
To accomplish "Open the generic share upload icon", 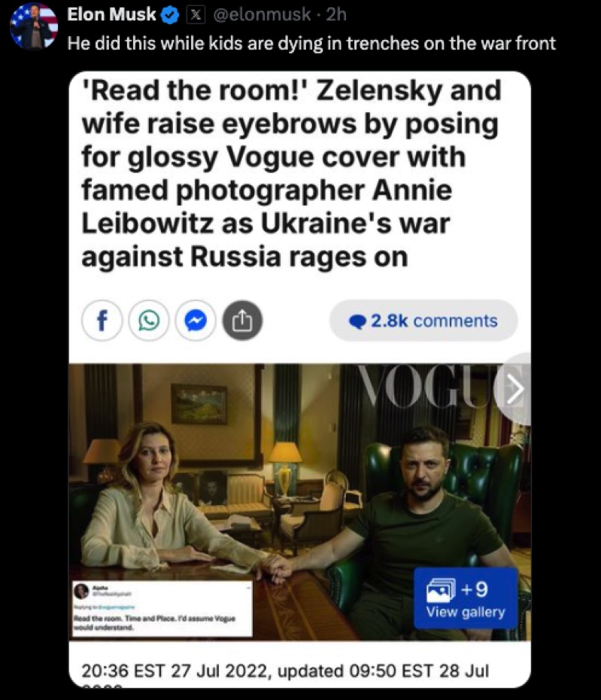I will click(241, 321).
